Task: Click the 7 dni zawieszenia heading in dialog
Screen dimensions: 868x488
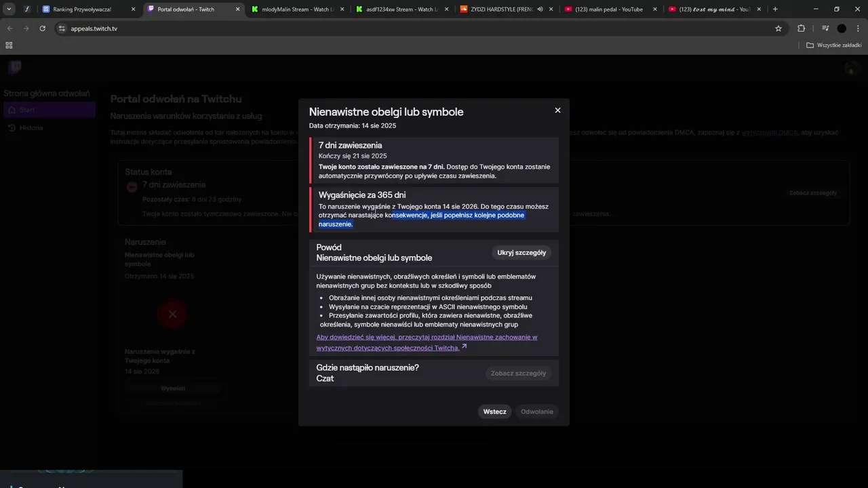Action: tap(350, 145)
